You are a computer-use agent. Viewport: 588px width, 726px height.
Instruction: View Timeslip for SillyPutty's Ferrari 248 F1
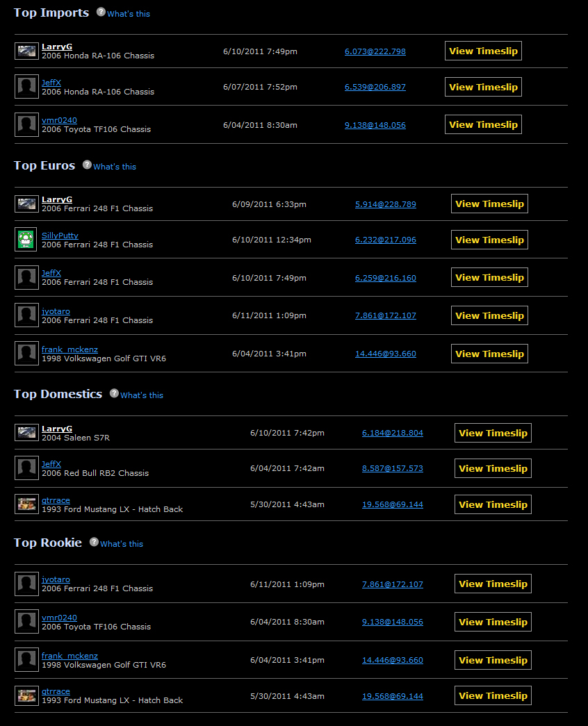(489, 240)
